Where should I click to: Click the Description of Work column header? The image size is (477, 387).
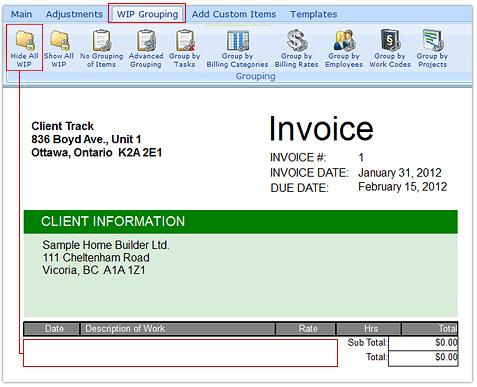[x=178, y=329]
